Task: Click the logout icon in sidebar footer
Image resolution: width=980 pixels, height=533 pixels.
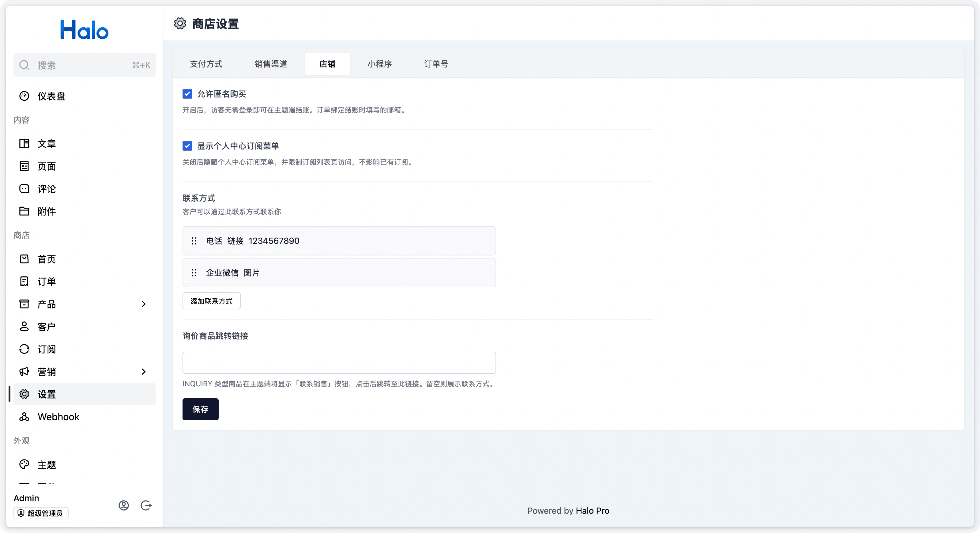Action: [146, 505]
